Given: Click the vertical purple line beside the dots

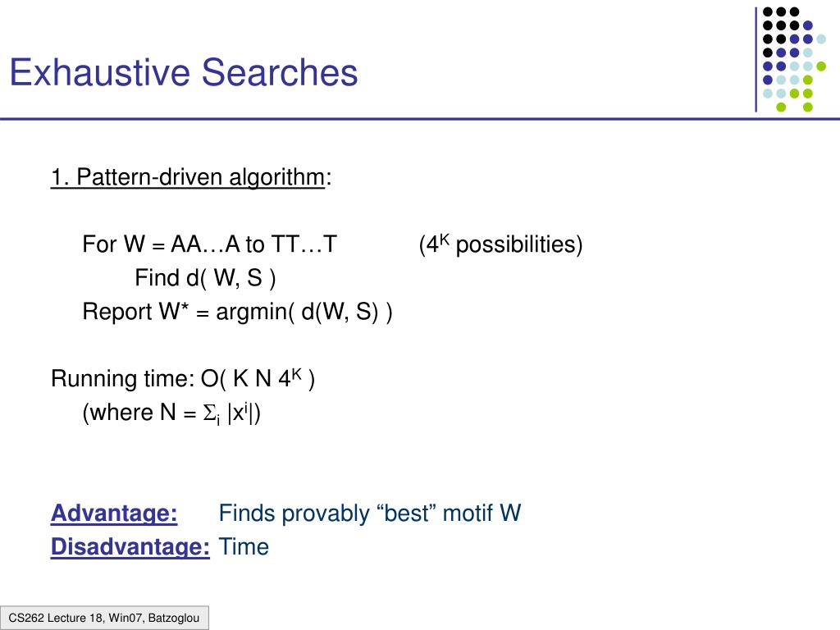Looking at the screenshot, I should coord(756,59).
